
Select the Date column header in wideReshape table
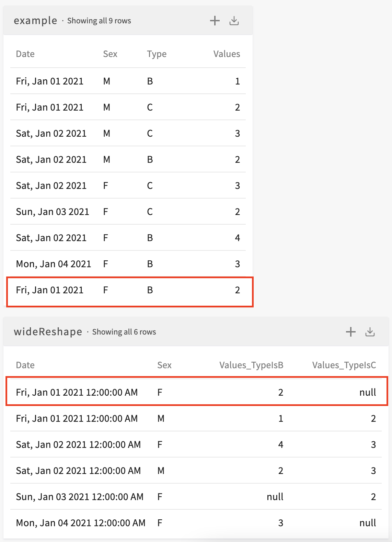[x=25, y=365]
